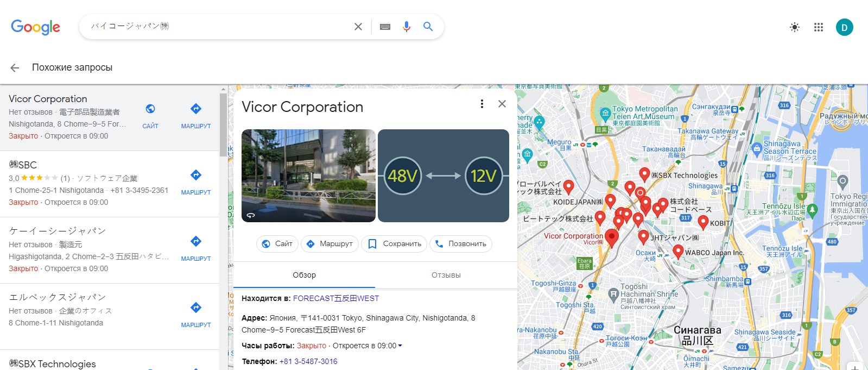Open the Google apps grid
The image size is (868, 370).
[x=819, y=27]
